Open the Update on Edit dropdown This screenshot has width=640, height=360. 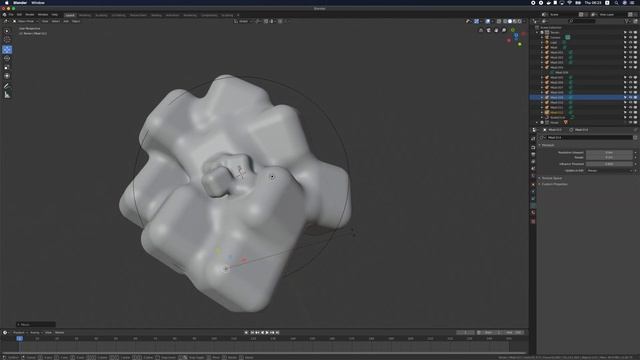[610, 171]
